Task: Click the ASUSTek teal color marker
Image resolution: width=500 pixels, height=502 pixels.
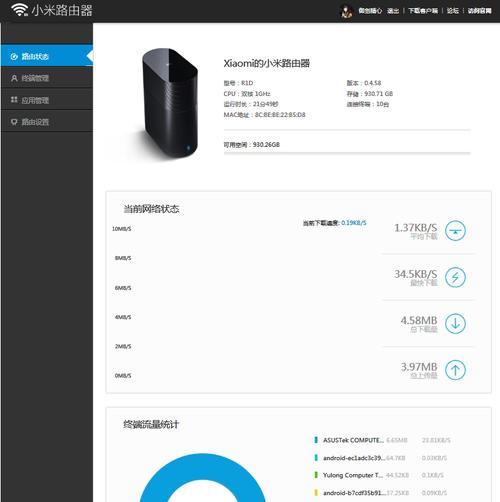Action: click(x=316, y=440)
